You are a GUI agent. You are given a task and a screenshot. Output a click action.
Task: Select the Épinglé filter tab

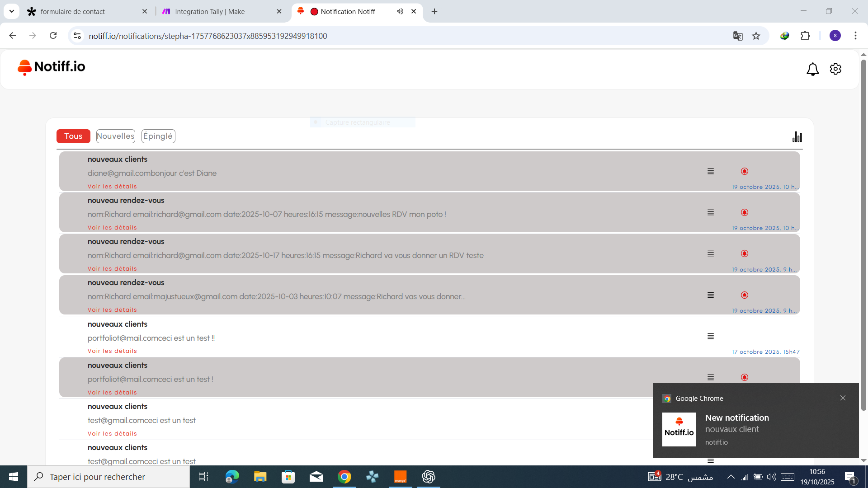[158, 136]
